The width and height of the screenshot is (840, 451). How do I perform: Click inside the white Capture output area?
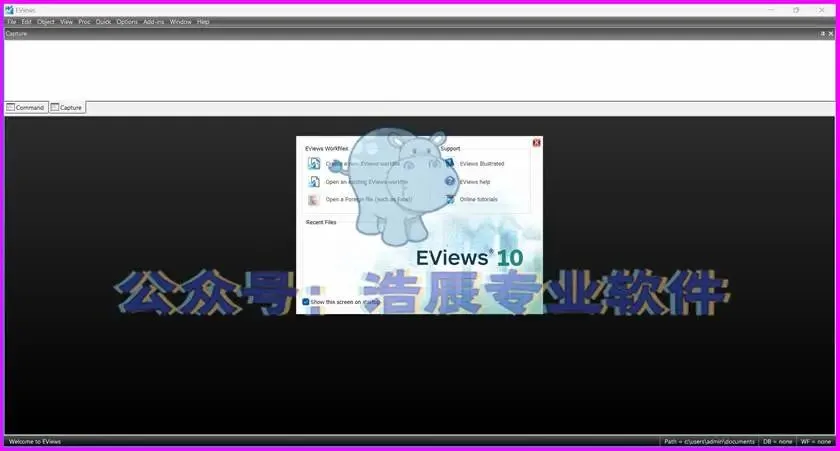(x=419, y=70)
